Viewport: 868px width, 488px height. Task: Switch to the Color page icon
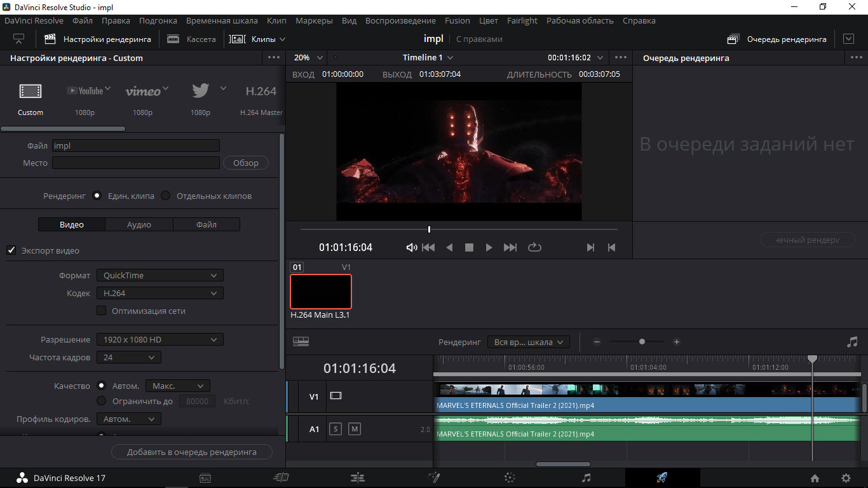click(x=510, y=478)
